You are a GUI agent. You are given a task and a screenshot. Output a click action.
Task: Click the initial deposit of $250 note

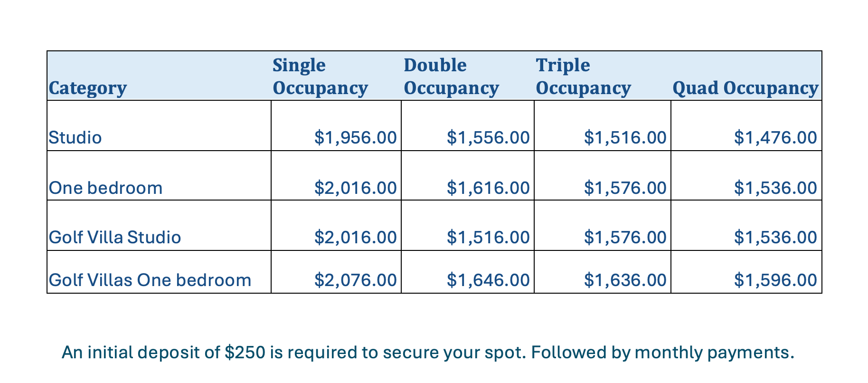pyautogui.click(x=428, y=352)
